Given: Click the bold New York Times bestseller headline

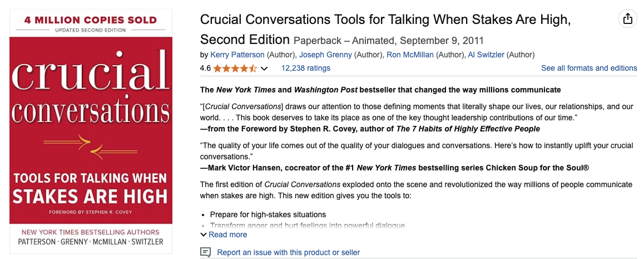Looking at the screenshot, I should 380,90.
